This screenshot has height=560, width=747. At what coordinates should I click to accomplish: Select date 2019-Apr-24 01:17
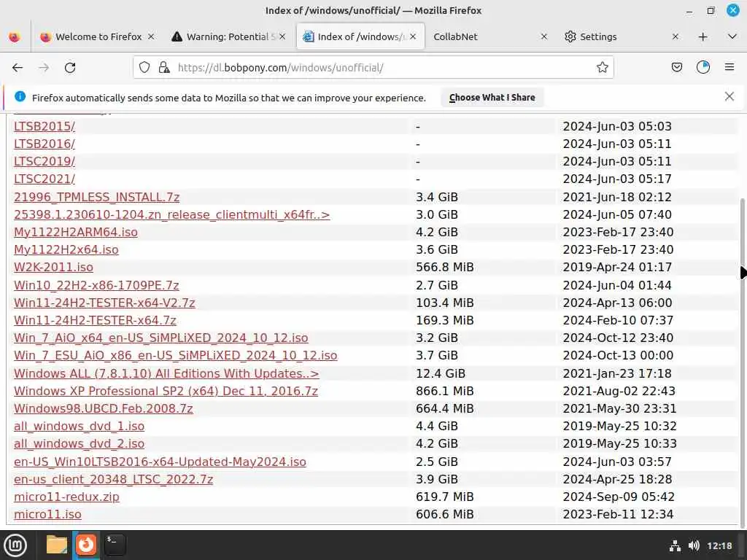[x=617, y=267]
